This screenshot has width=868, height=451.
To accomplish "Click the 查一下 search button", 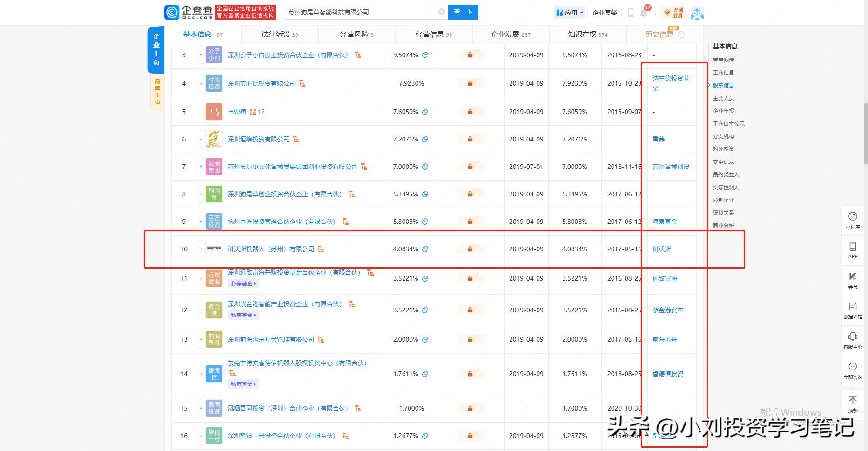I will click(x=463, y=12).
